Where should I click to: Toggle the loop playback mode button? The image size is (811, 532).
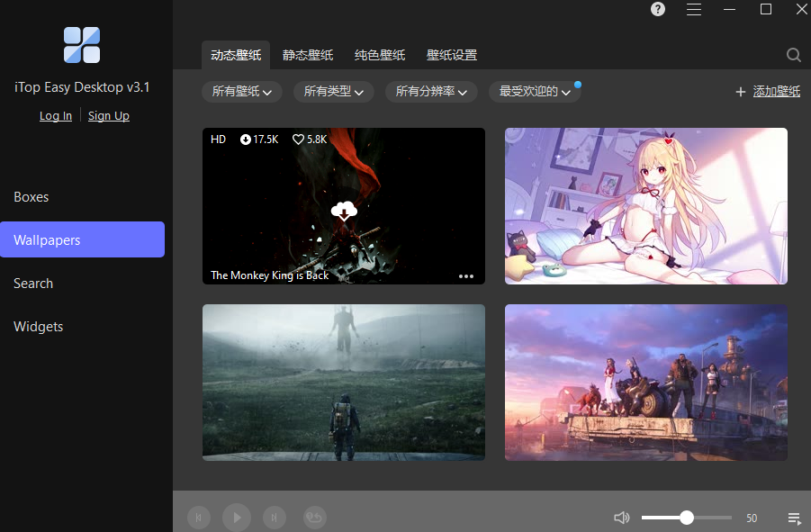pyautogui.click(x=314, y=518)
